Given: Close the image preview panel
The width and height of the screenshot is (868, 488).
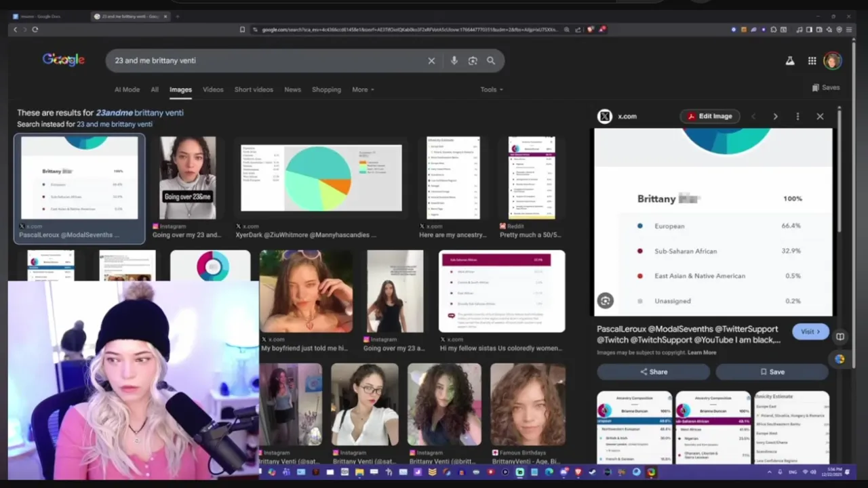Looking at the screenshot, I should coord(820,117).
